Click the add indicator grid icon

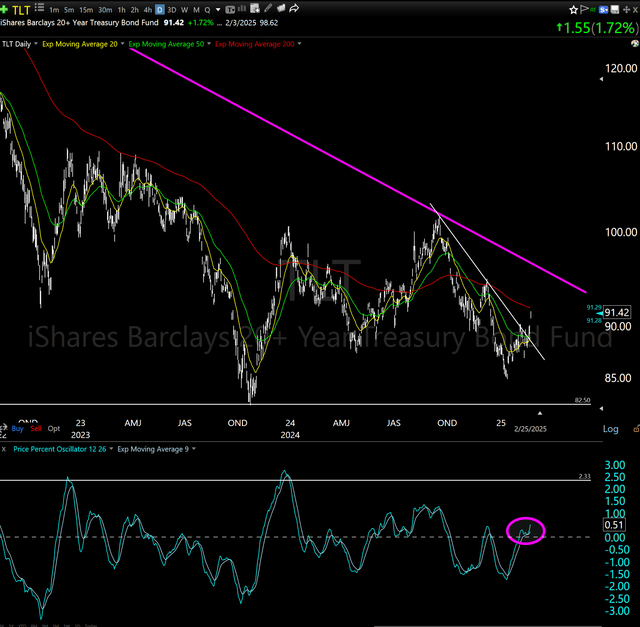(x=255, y=8)
